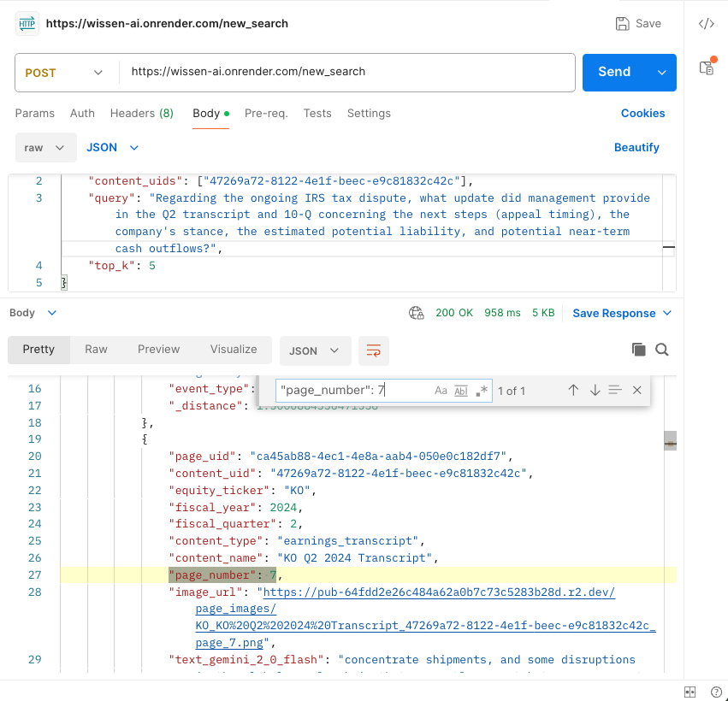The width and height of the screenshot is (728, 701).
Task: Go to previous match arrow in find
Action: [x=573, y=391]
